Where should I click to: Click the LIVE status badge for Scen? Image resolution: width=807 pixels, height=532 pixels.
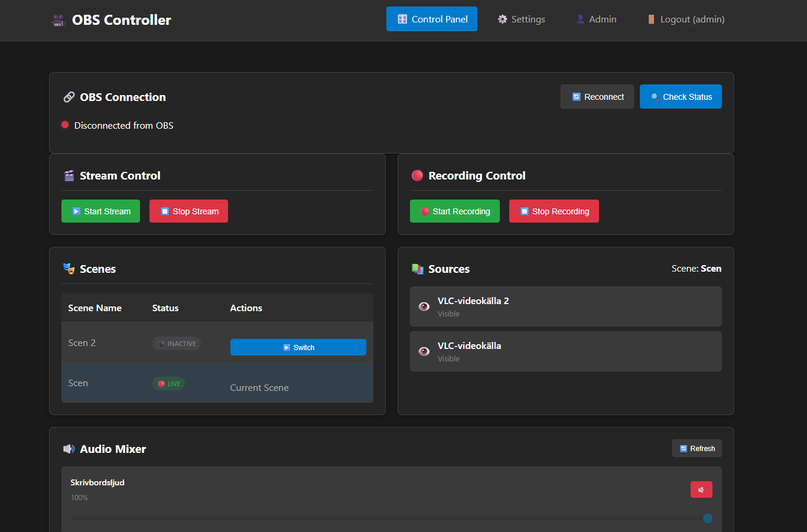click(x=169, y=384)
